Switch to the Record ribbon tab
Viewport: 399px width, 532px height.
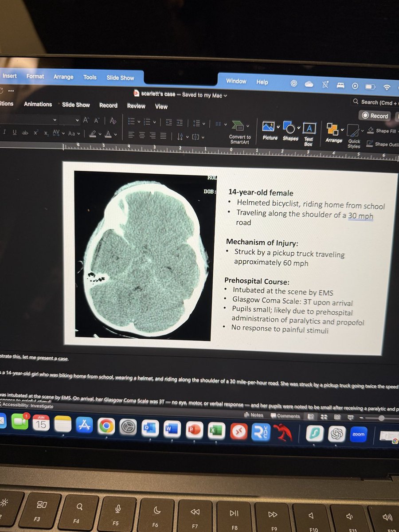click(x=108, y=106)
